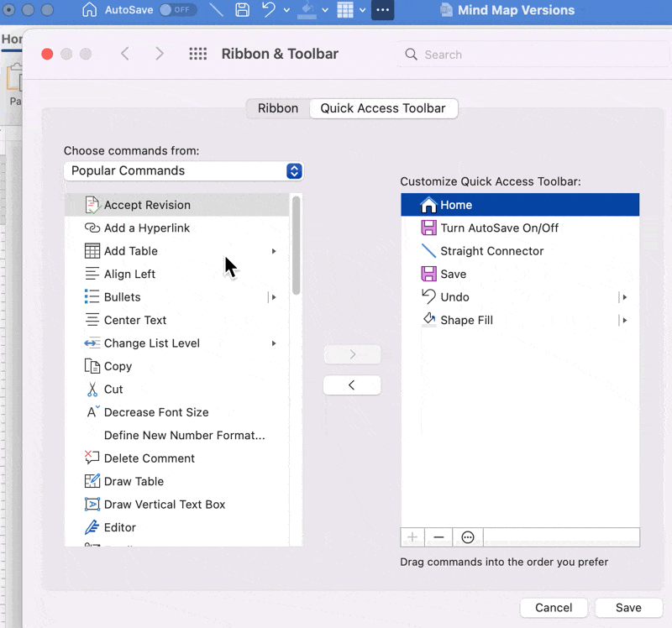Click the ellipsis customize toolbar button
Viewport: 672px width, 628px height.
tap(382, 10)
